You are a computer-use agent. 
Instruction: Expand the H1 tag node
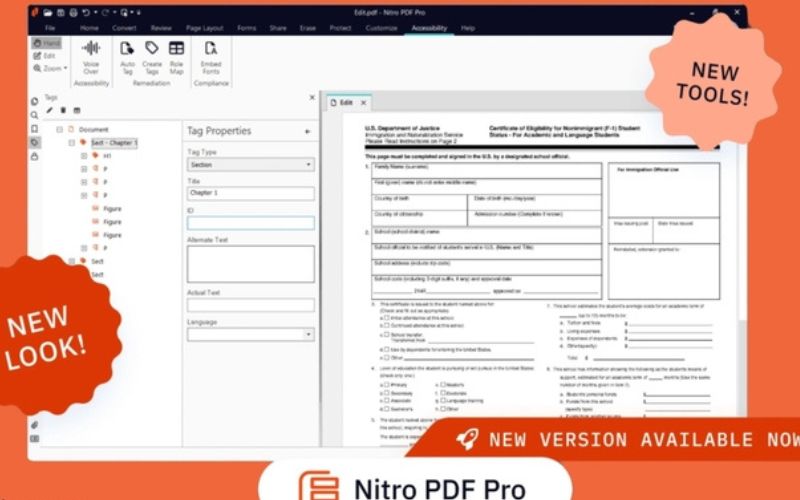84,156
